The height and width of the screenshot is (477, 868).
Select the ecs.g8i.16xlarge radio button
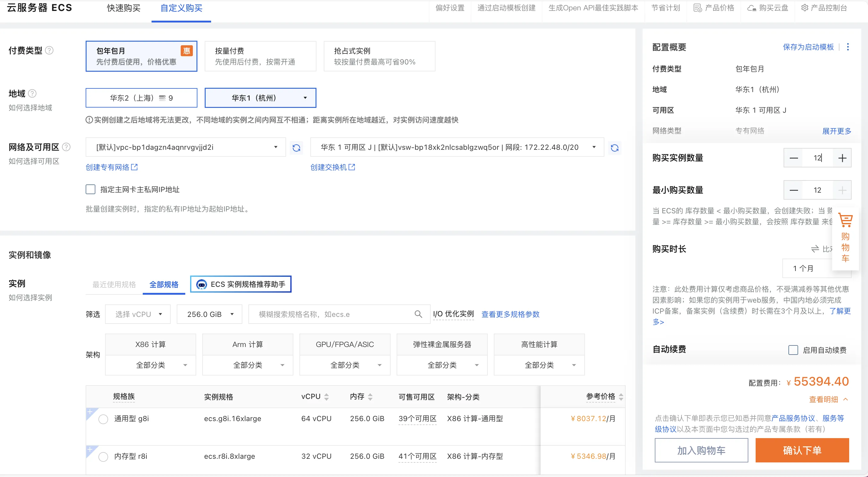pos(103,419)
